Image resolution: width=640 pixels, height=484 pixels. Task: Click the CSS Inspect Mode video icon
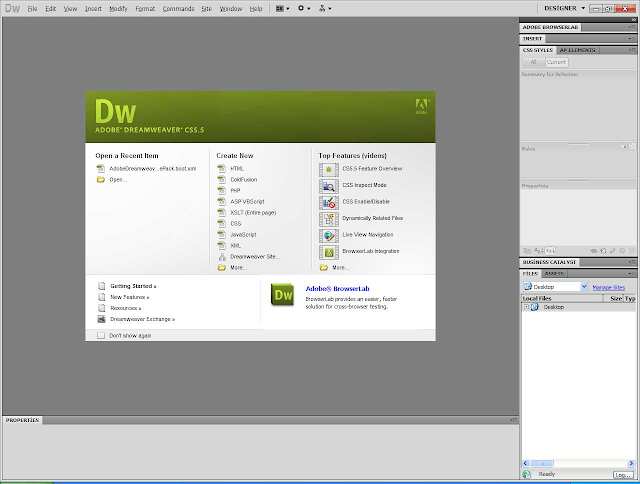click(x=329, y=186)
